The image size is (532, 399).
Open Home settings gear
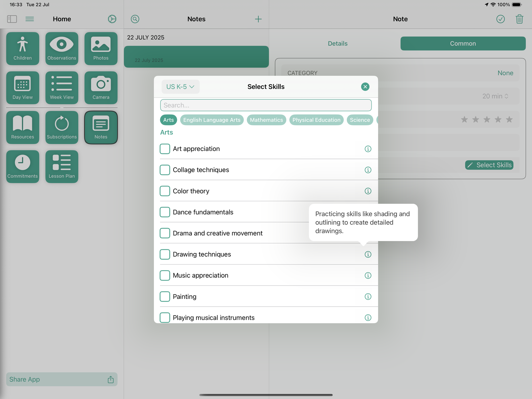click(x=112, y=19)
